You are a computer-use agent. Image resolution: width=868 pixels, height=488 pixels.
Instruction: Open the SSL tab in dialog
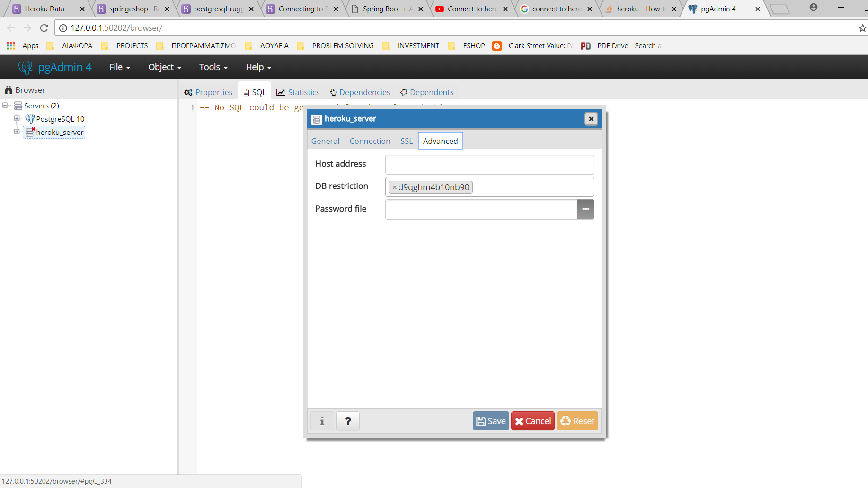[x=407, y=141]
